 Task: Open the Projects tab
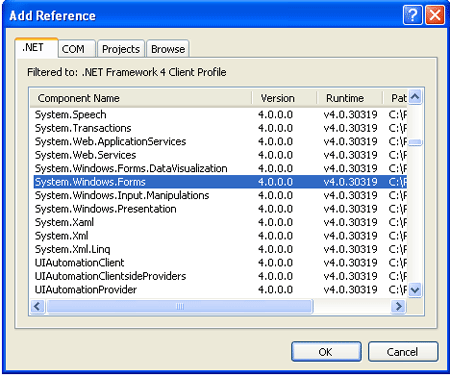coord(121,49)
